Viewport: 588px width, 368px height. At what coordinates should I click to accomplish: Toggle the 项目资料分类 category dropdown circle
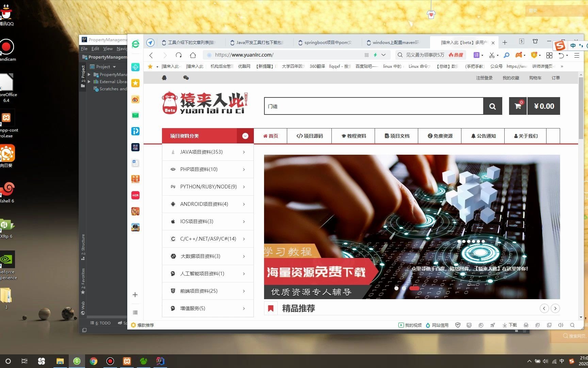pyautogui.click(x=245, y=136)
